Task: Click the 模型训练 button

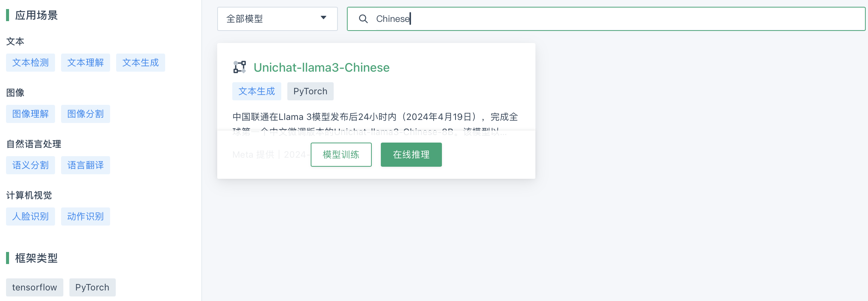Action: (x=341, y=155)
